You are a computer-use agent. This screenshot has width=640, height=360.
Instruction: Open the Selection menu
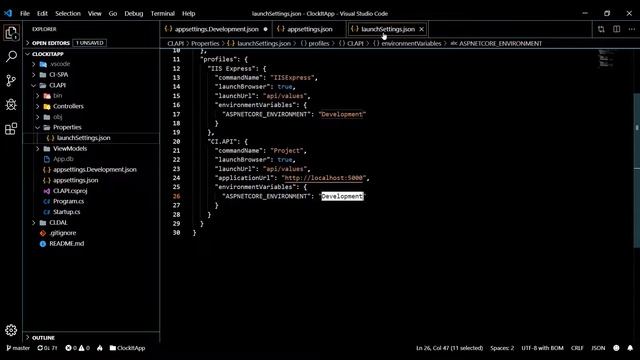coord(68,13)
